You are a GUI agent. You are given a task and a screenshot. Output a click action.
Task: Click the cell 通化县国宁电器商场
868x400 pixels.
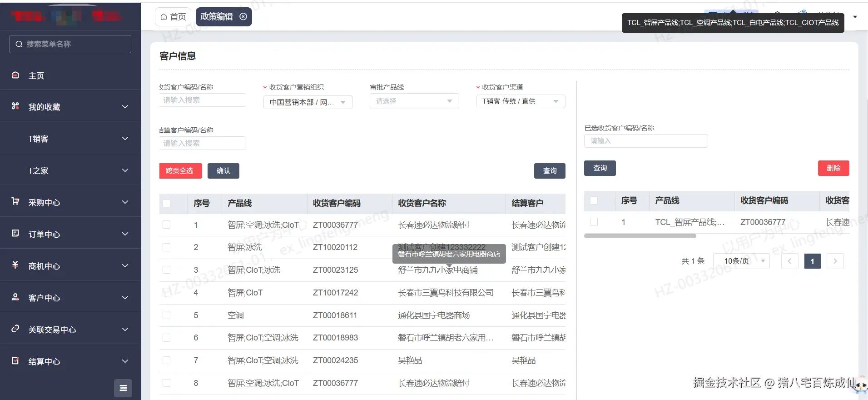tap(434, 315)
